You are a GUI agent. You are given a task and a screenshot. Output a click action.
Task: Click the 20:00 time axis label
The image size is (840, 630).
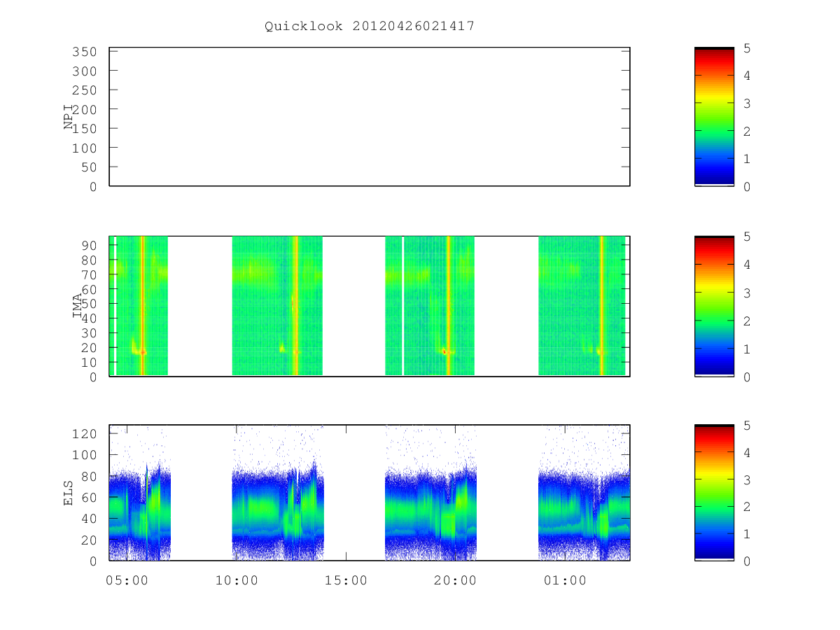456,580
